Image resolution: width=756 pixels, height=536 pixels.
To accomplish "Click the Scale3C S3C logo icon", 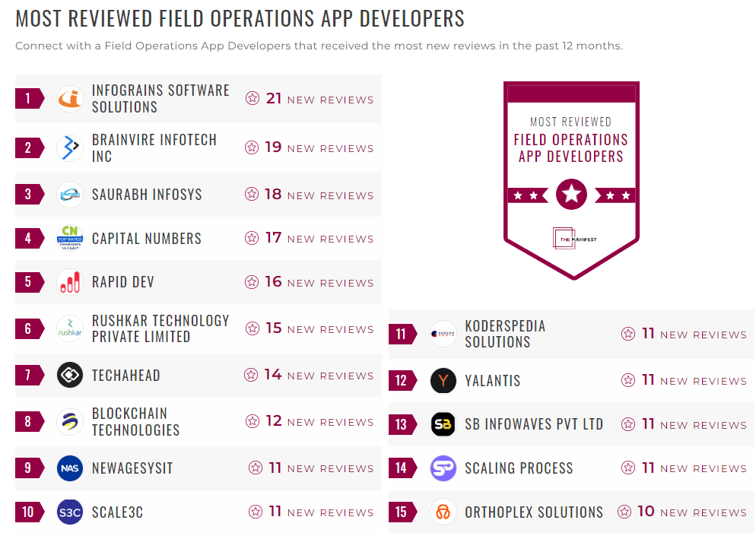I will (x=70, y=512).
